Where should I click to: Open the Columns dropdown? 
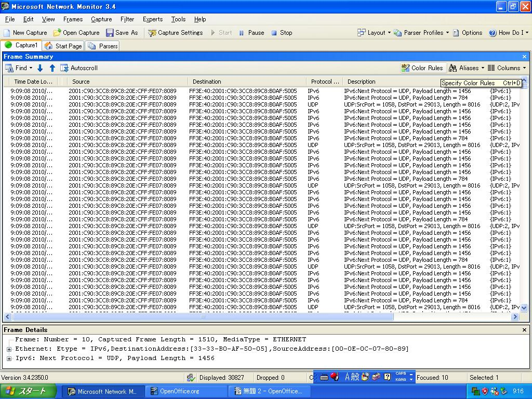click(x=507, y=68)
